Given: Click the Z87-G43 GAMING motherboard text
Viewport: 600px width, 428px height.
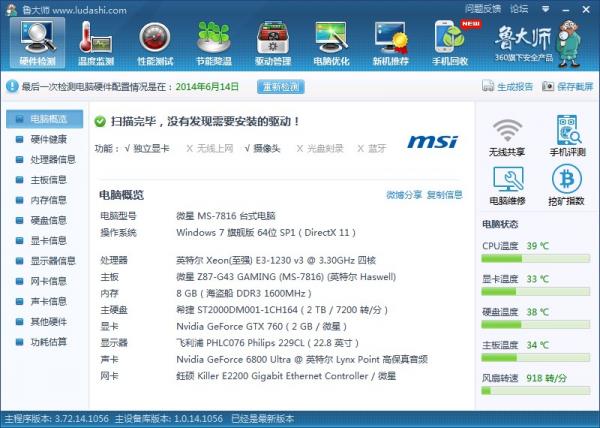Looking at the screenshot, I should click(x=286, y=277).
